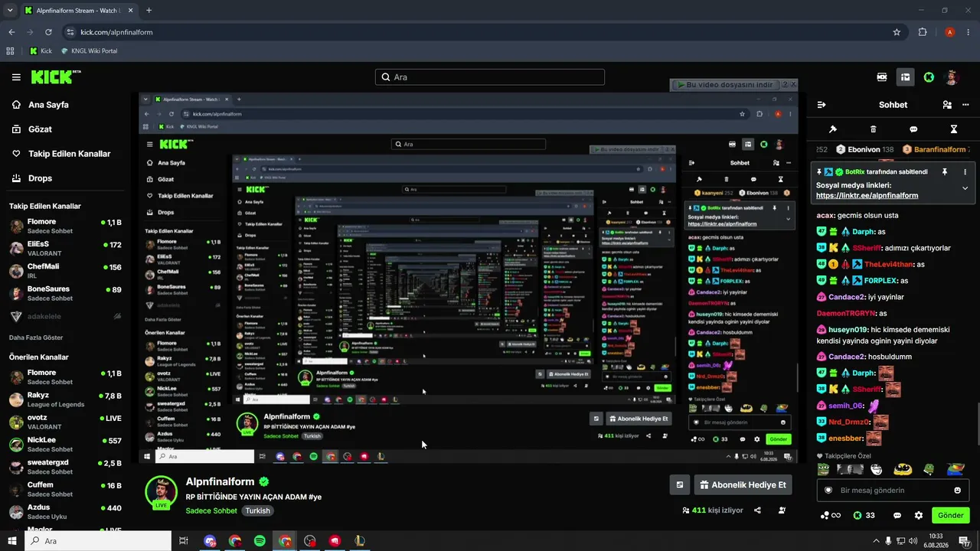The image size is (980, 551).
Task: Open recommended channel Azdus
Action: pyautogui.click(x=64, y=511)
